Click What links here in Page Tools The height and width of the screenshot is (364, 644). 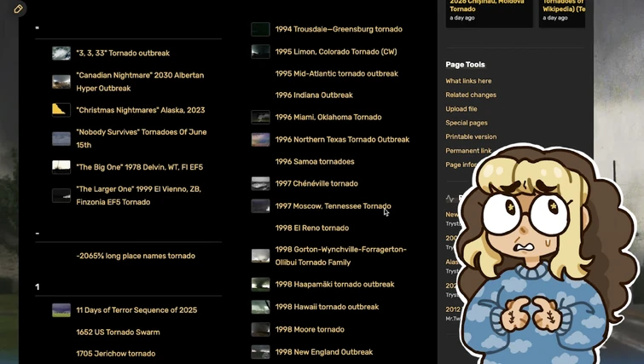(468, 81)
